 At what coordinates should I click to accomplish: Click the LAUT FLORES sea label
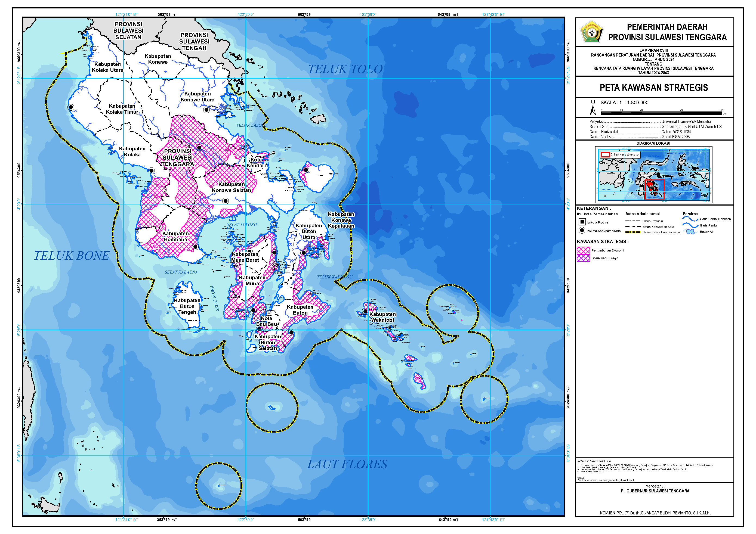pos(347,464)
